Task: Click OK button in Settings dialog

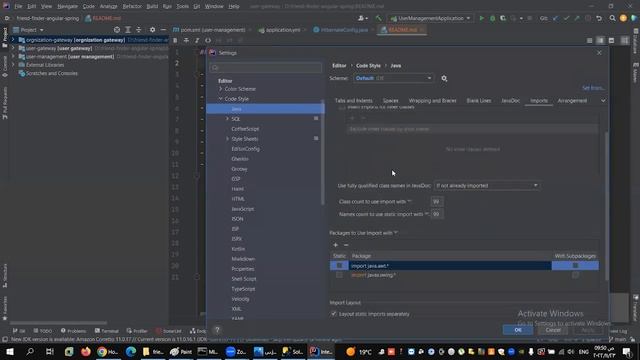Action: click(518, 330)
